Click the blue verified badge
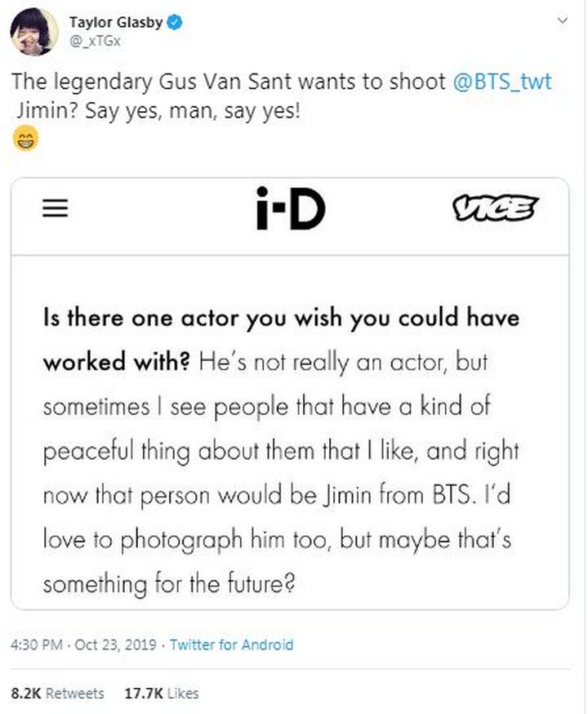Screen dimensions: 588x714 click(174, 23)
